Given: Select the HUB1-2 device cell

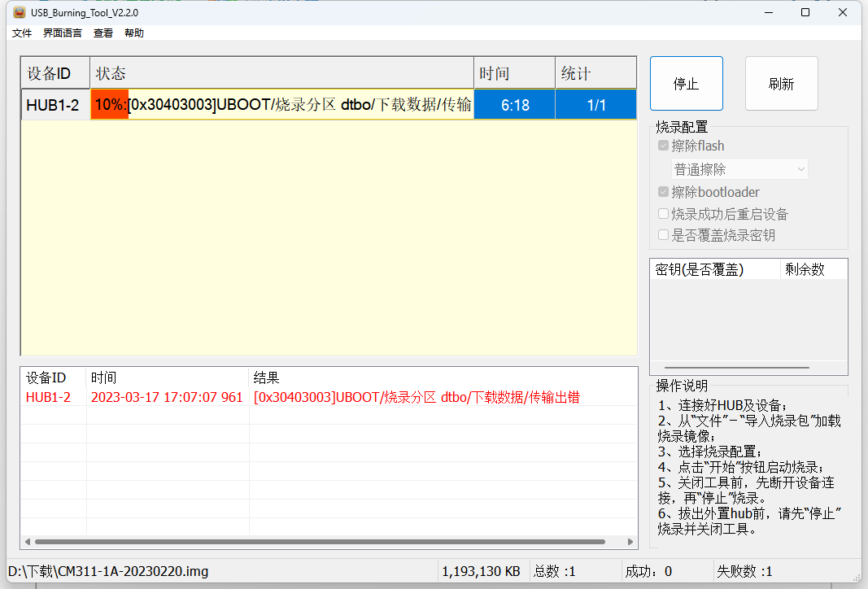Looking at the screenshot, I should pos(55,105).
